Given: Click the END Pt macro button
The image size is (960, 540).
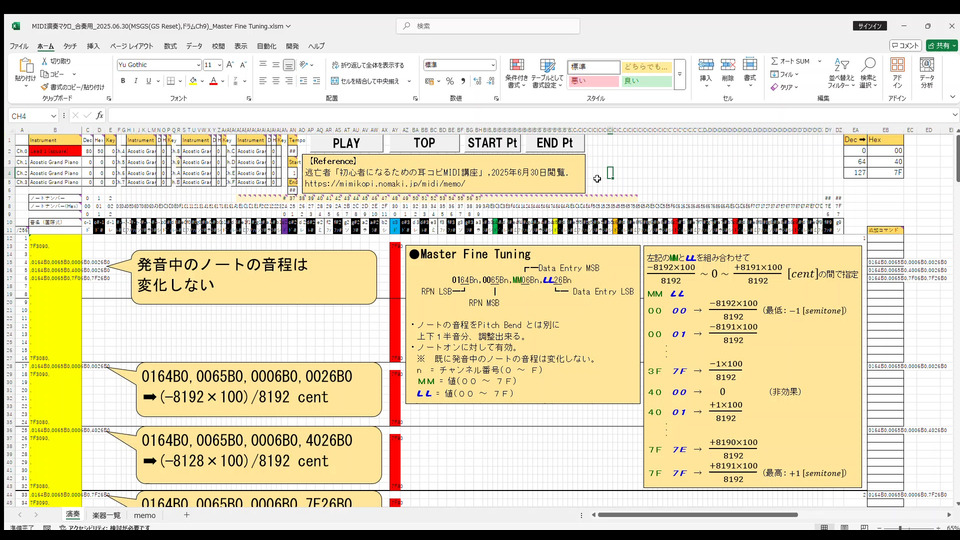Looking at the screenshot, I should [x=554, y=143].
